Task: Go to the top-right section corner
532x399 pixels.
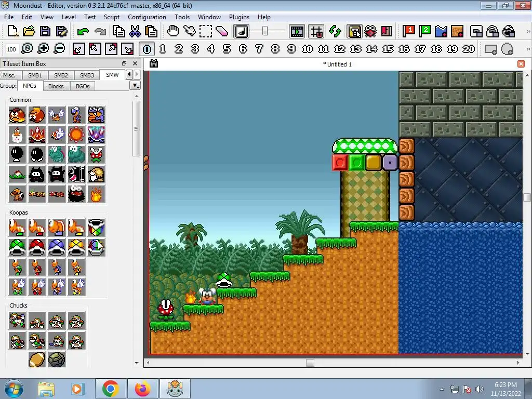Action: coord(111,49)
